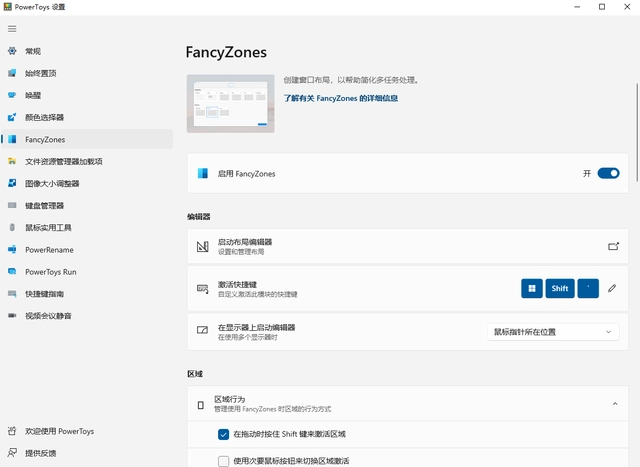This screenshot has width=640, height=467.
Task: Click the icon beside 启用 FancyZones
Action: pos(203,173)
